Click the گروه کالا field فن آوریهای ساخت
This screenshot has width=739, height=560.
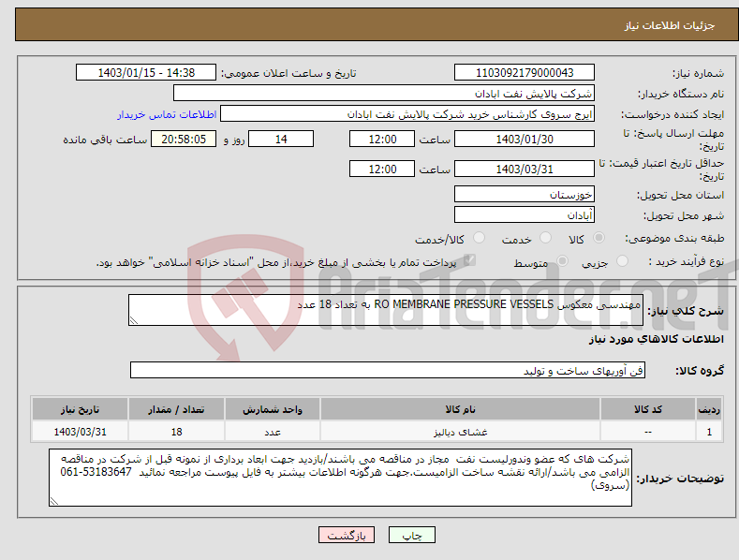(x=388, y=371)
